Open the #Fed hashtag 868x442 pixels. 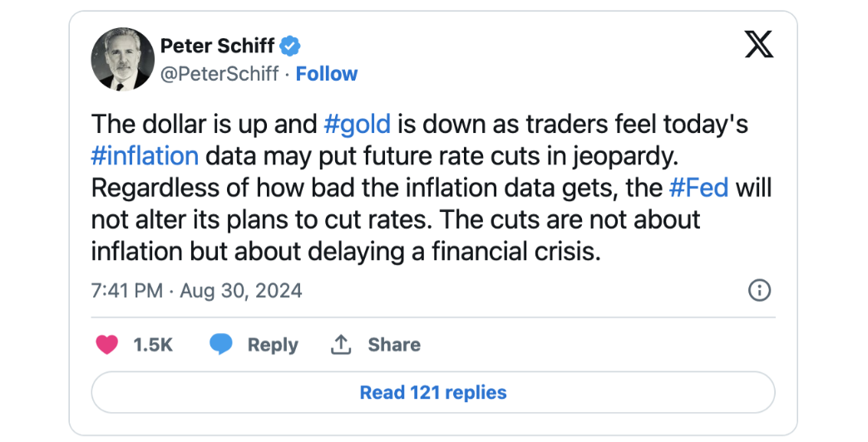[x=698, y=188]
